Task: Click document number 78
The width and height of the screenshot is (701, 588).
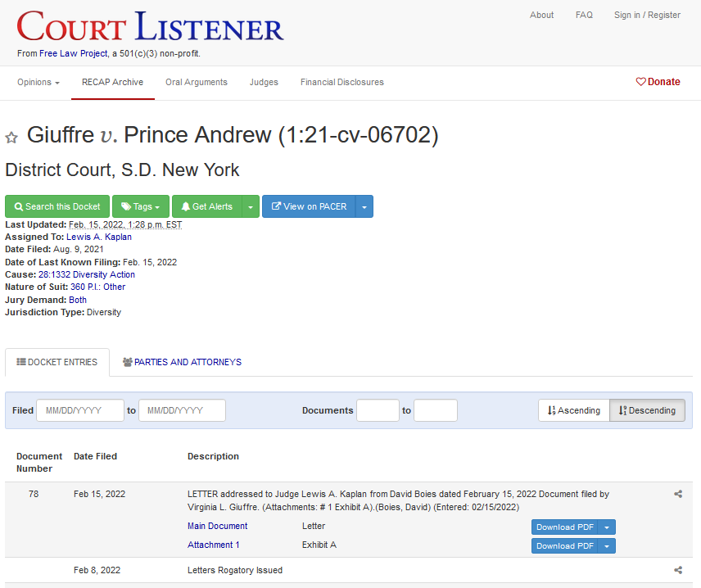Action: point(34,494)
